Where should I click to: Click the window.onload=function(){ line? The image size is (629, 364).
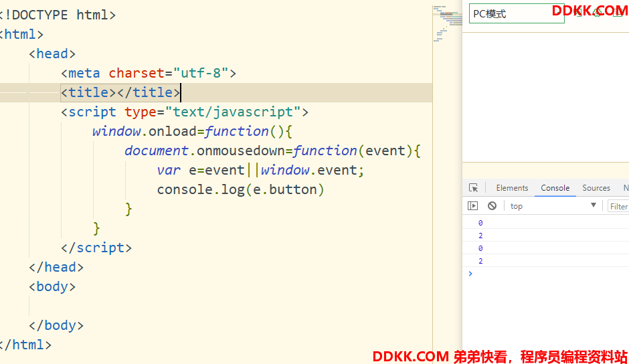click(x=193, y=131)
